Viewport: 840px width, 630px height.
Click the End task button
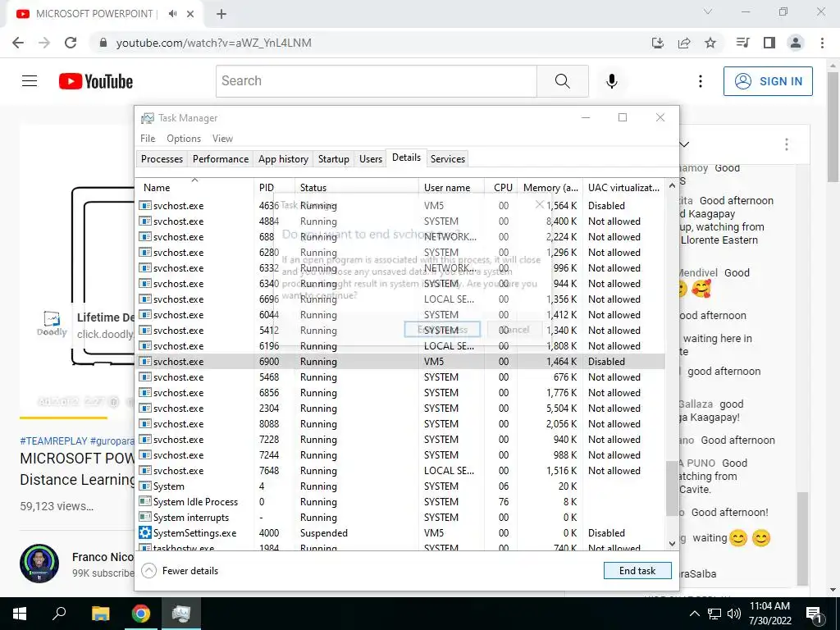[637, 571]
